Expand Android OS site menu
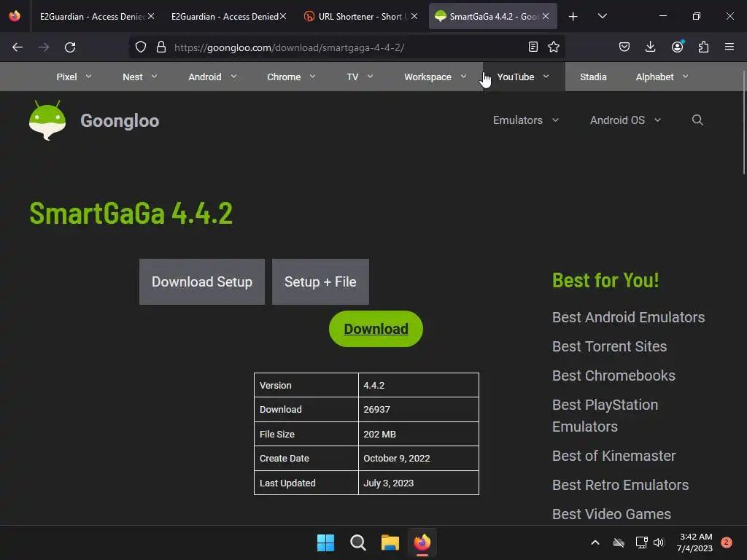747x560 pixels. [x=625, y=120]
